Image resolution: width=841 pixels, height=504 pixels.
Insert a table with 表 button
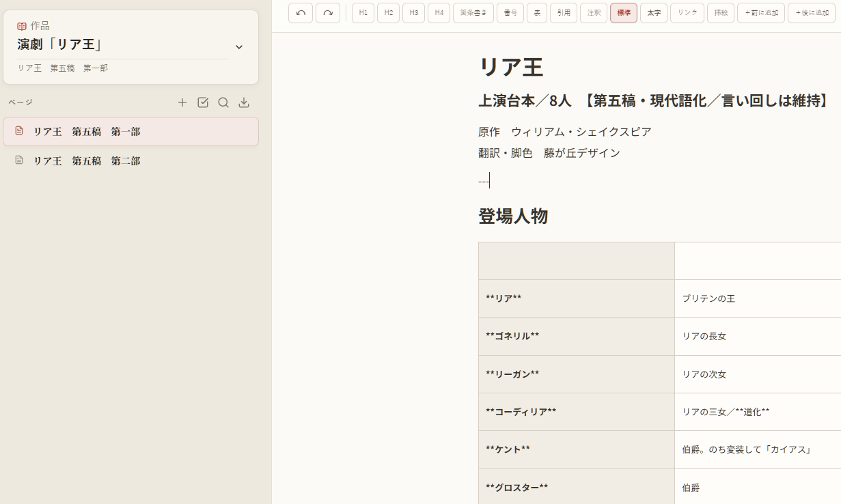pyautogui.click(x=537, y=13)
